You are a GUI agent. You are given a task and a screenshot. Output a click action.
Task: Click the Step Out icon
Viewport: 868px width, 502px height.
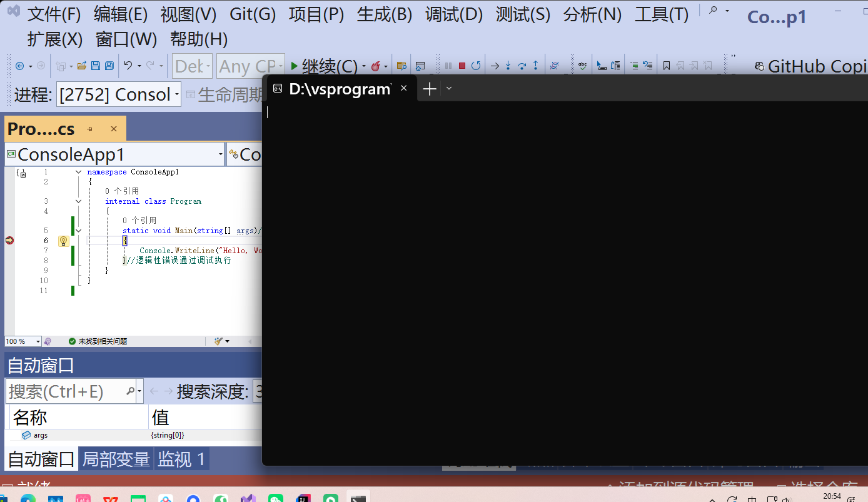click(536, 65)
